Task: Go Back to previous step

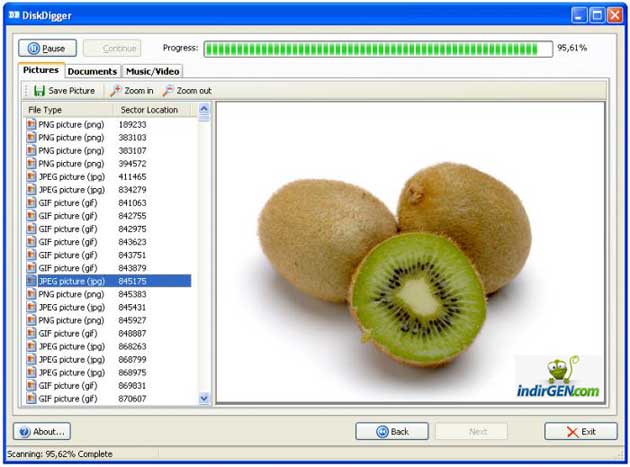Action: tap(392, 432)
